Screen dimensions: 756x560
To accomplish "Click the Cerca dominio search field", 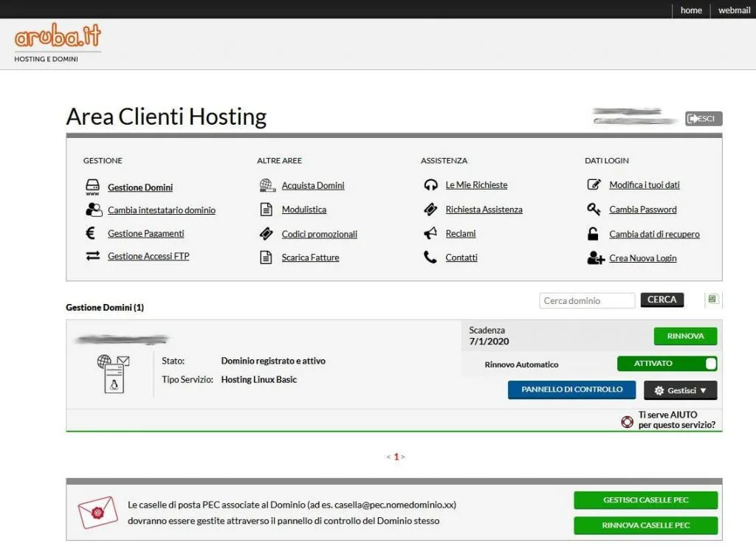I will click(x=587, y=300).
